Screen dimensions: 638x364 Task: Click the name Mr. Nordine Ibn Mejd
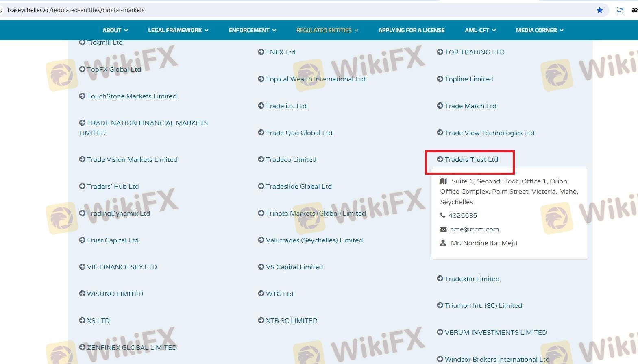tap(484, 243)
